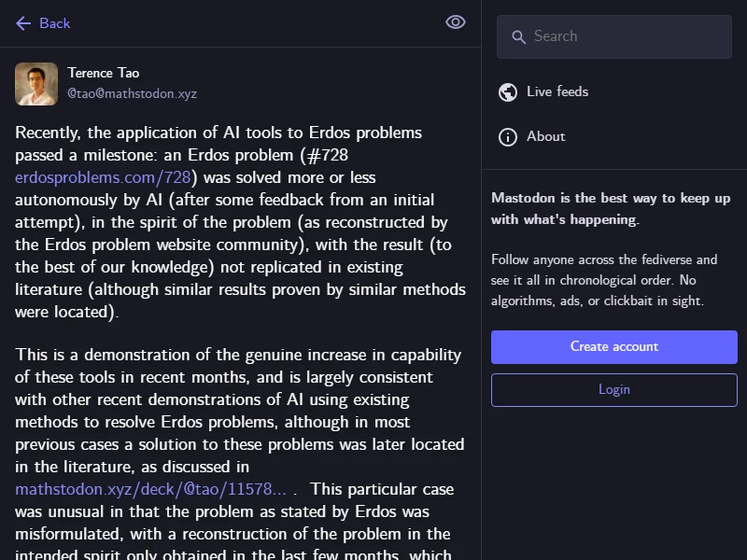Click the Terence Tao display name
The height and width of the screenshot is (560, 747).
(x=104, y=73)
